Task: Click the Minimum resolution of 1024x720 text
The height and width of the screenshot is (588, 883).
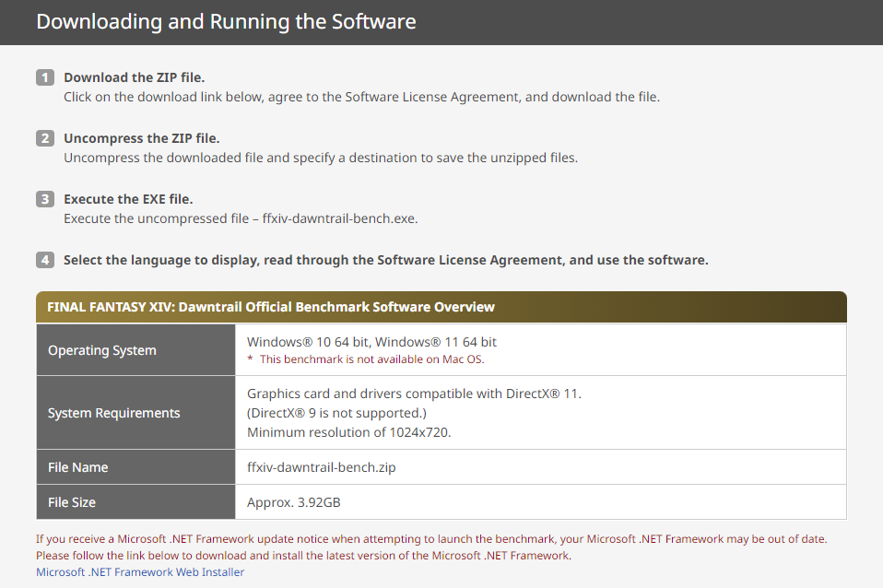Action: tap(348, 432)
